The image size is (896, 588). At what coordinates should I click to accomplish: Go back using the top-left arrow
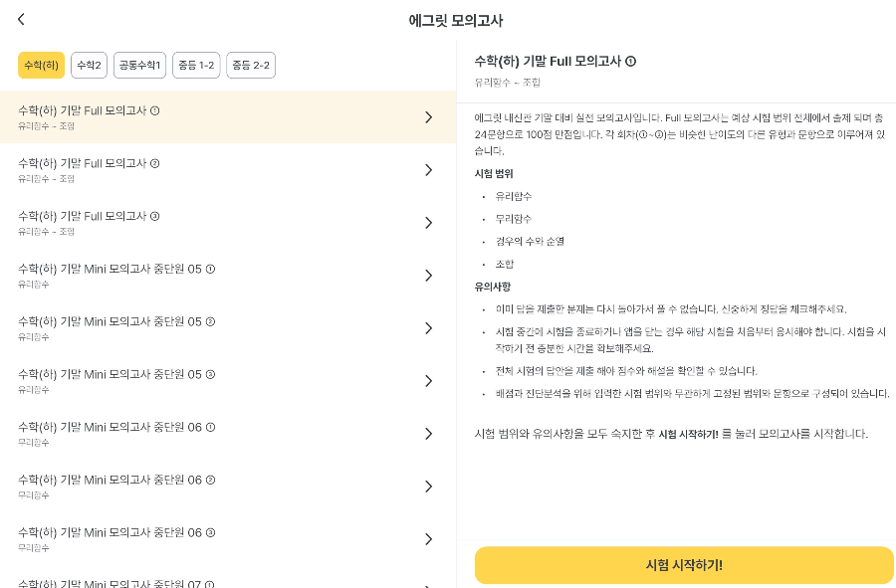tap(20, 19)
